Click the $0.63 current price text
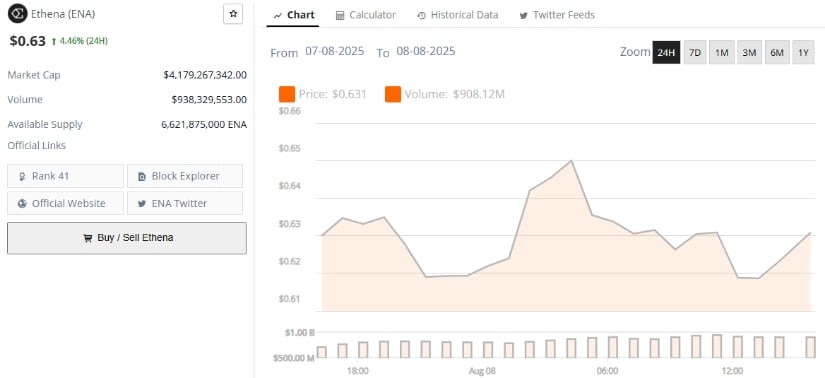This screenshot has width=825, height=378. (x=27, y=41)
